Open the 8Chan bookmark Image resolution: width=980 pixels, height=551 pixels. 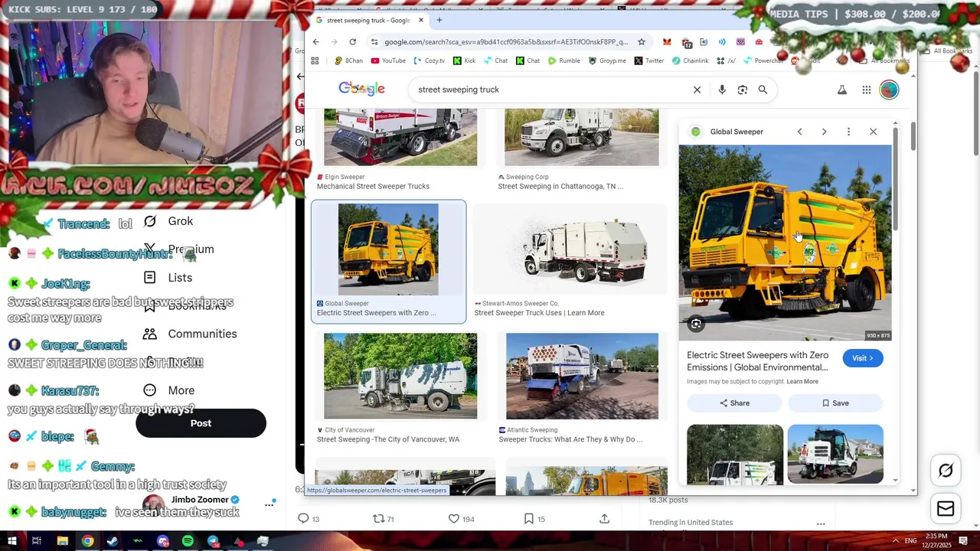click(x=348, y=60)
